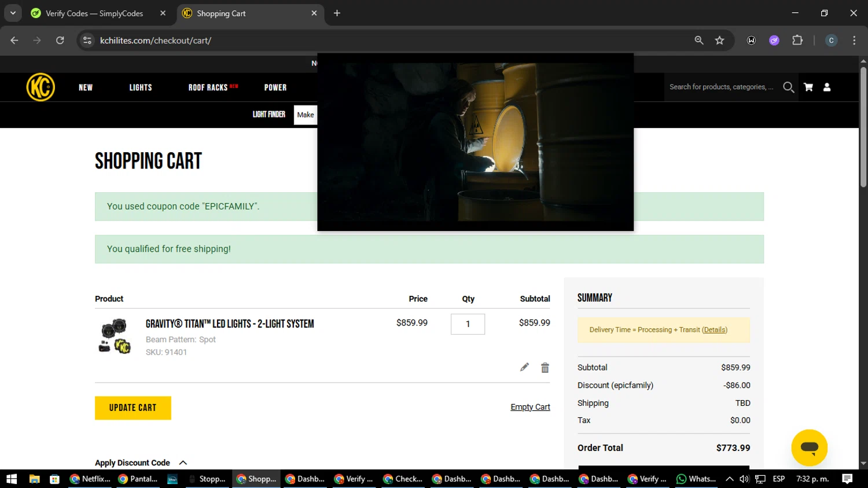This screenshot has height=488, width=868.
Task: Open the site search magnifier icon
Action: coord(788,87)
